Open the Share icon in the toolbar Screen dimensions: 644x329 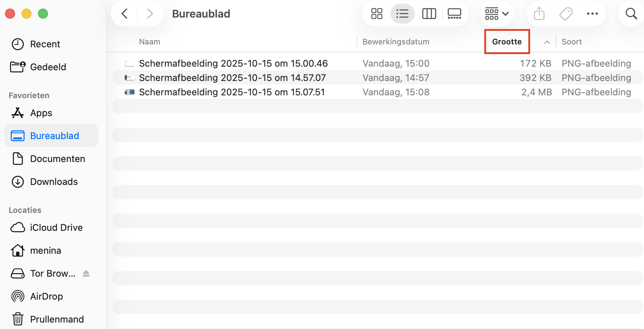click(x=539, y=14)
